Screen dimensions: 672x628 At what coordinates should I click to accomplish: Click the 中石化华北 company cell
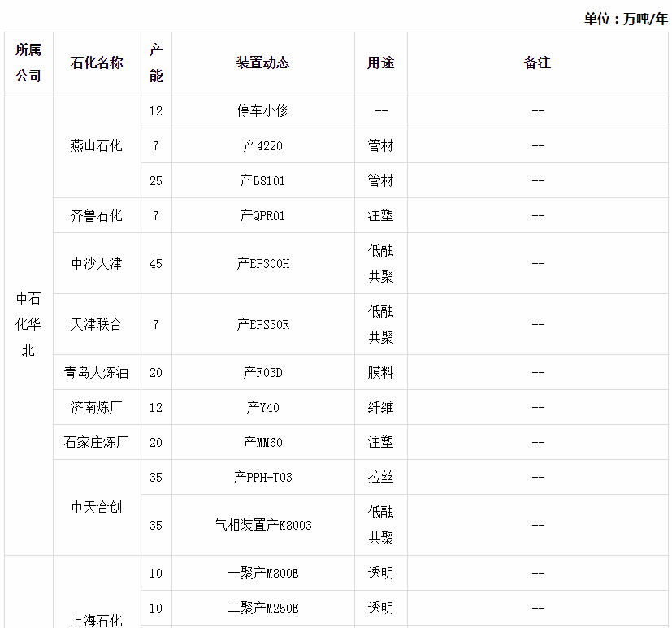(x=28, y=324)
